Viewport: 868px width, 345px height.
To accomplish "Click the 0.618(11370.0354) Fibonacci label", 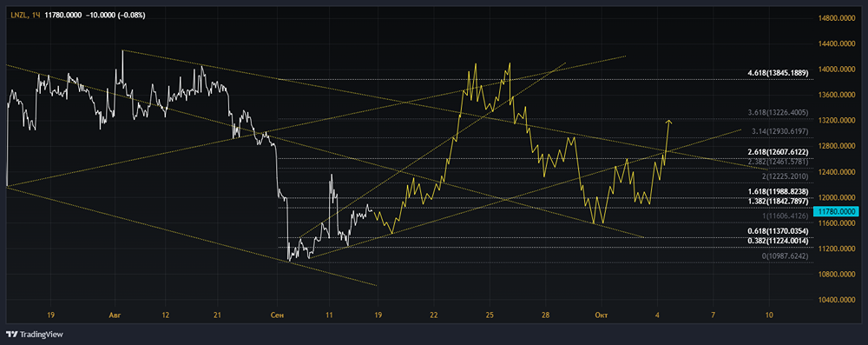I will [778, 231].
